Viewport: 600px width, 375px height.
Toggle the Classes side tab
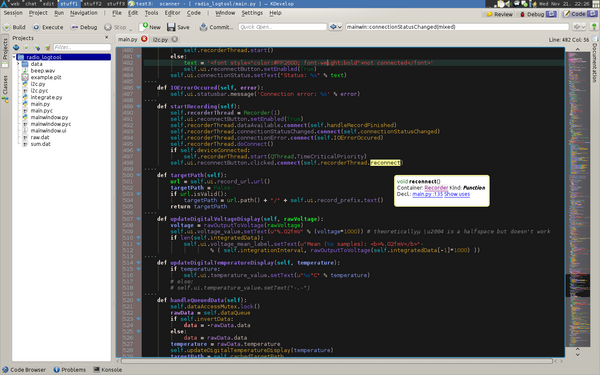tap(5, 88)
